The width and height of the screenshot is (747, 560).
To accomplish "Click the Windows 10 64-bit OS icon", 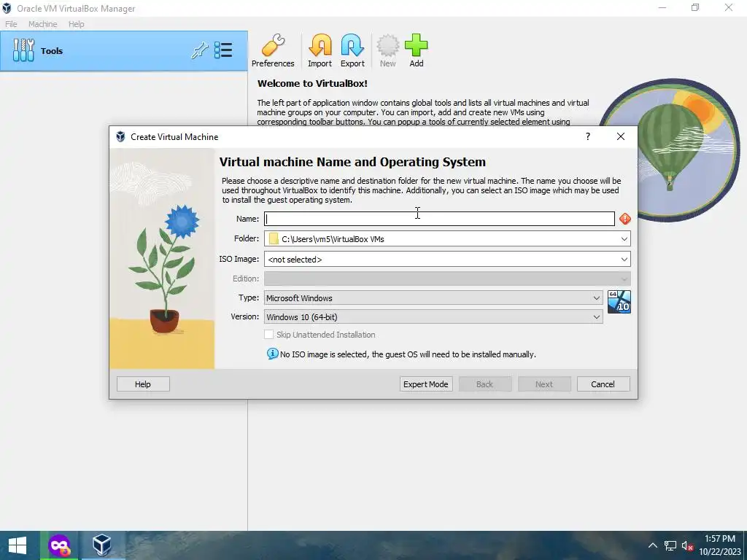I will coord(619,302).
